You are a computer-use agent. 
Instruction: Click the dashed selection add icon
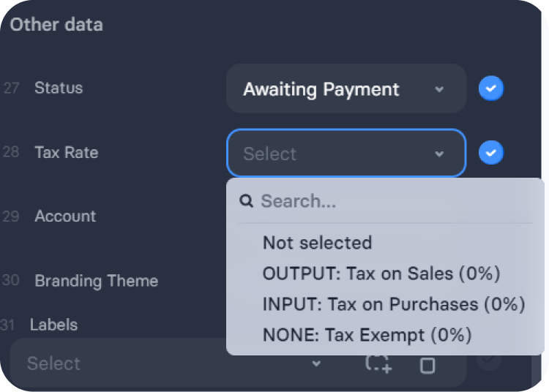point(378,364)
